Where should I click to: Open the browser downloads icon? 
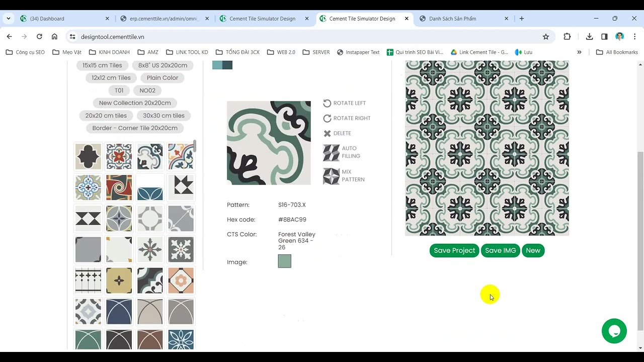click(x=589, y=37)
